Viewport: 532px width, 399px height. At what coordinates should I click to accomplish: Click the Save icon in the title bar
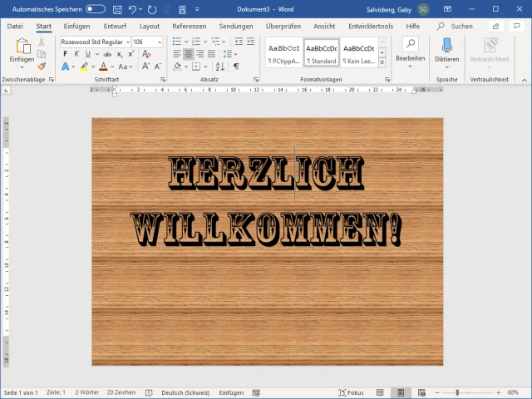pos(117,9)
